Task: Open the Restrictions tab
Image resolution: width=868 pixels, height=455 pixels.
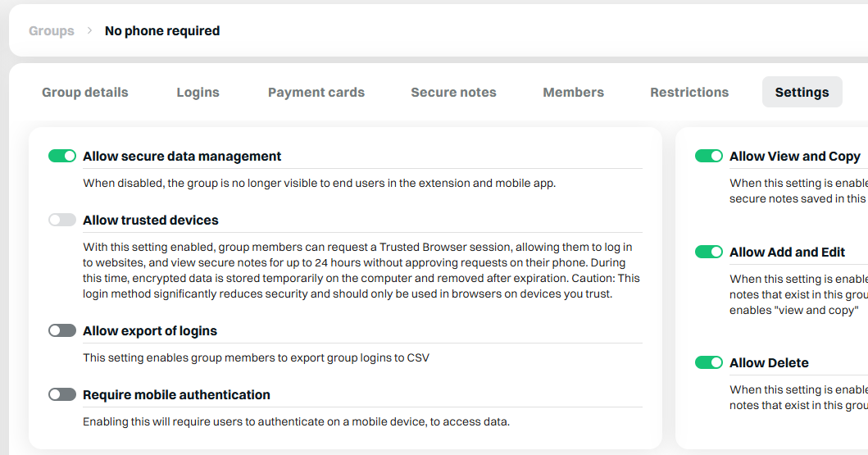Action: coord(689,92)
